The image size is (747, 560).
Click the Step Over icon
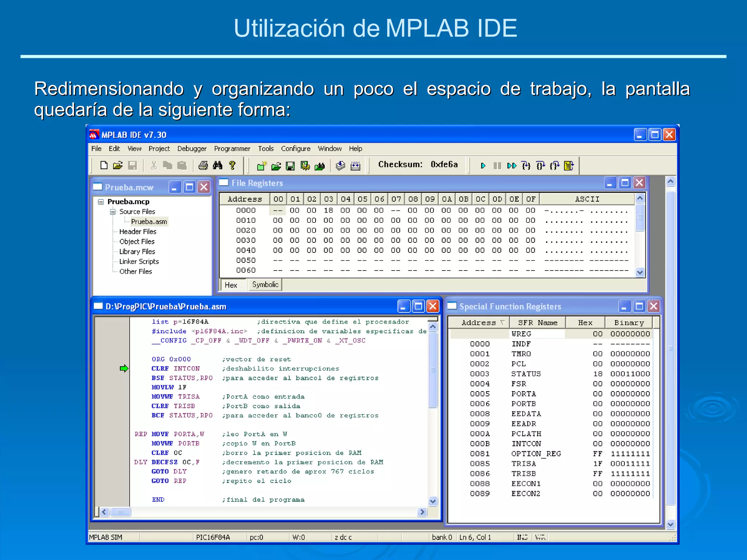coord(541,166)
